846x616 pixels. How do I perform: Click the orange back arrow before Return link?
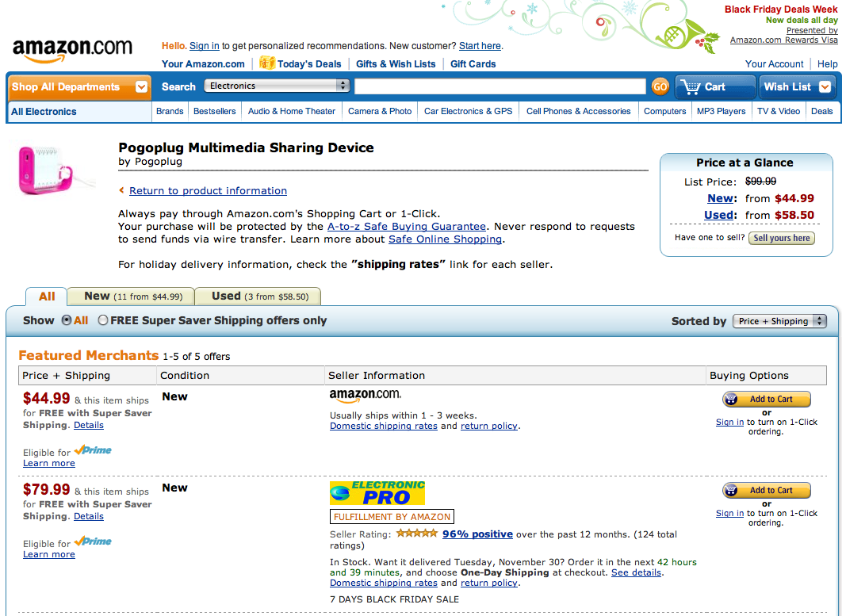pyautogui.click(x=121, y=189)
